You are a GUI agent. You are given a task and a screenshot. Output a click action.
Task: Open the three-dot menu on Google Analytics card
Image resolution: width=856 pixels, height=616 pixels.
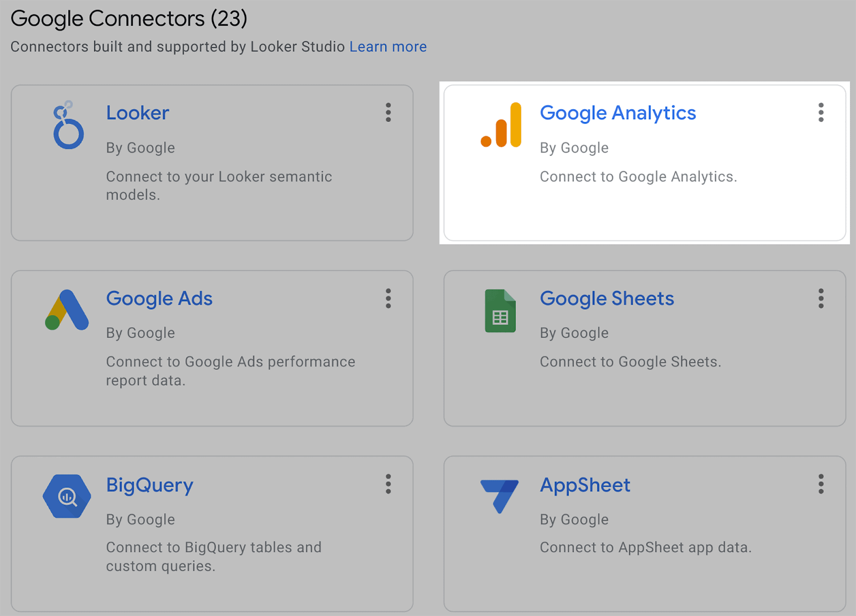tap(820, 113)
